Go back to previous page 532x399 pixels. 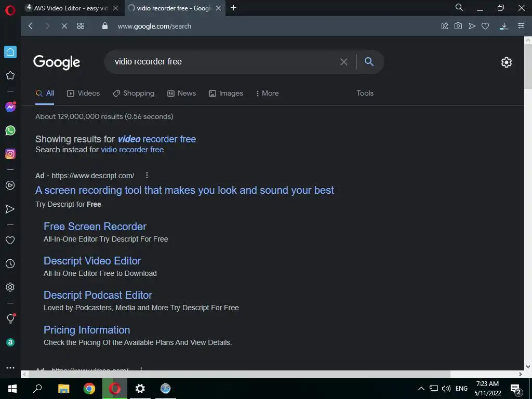click(x=31, y=26)
